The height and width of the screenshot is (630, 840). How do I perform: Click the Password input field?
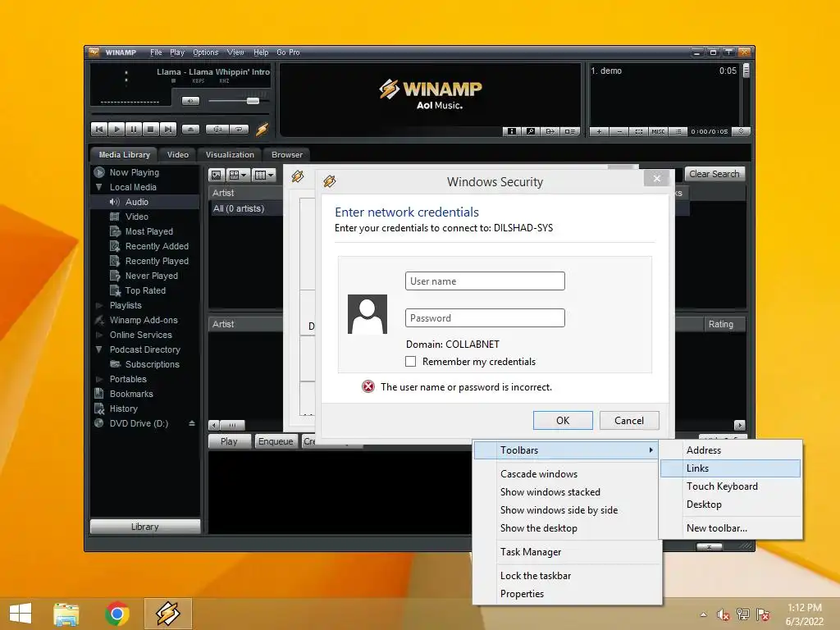pos(485,317)
